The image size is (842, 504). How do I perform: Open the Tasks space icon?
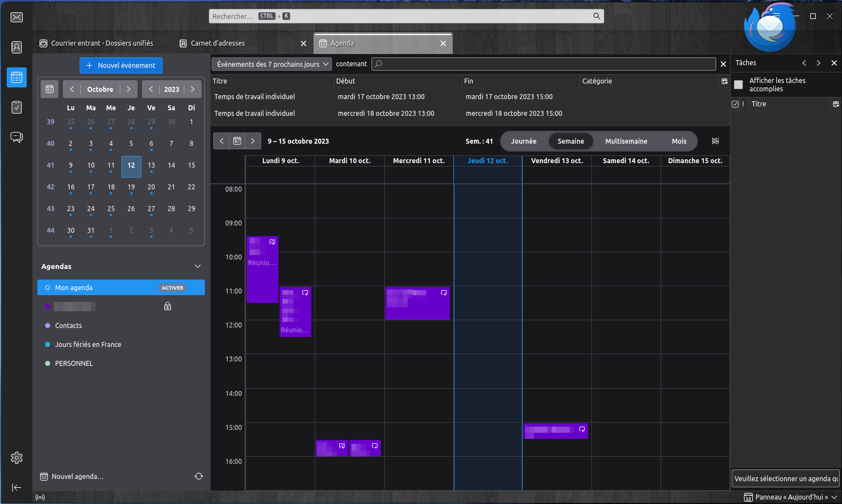click(x=17, y=107)
